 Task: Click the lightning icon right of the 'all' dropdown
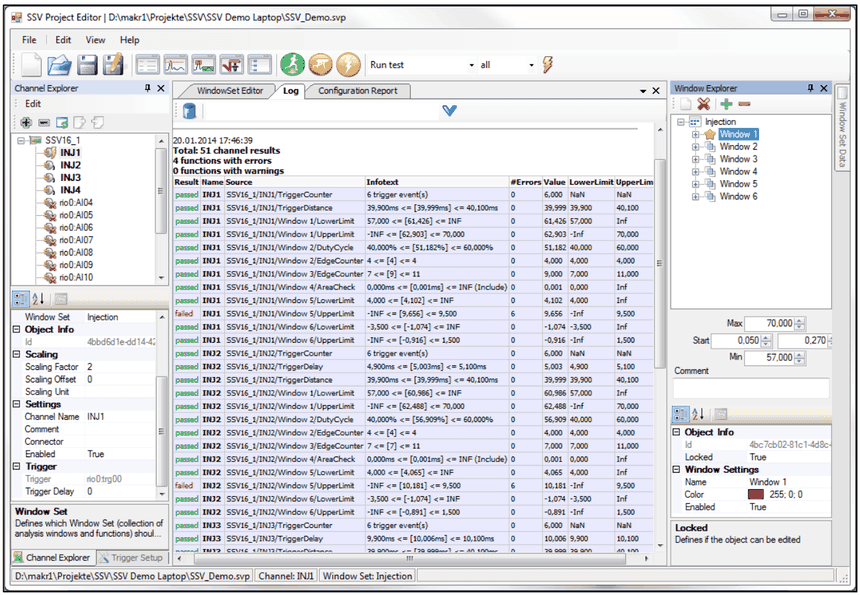(547, 64)
